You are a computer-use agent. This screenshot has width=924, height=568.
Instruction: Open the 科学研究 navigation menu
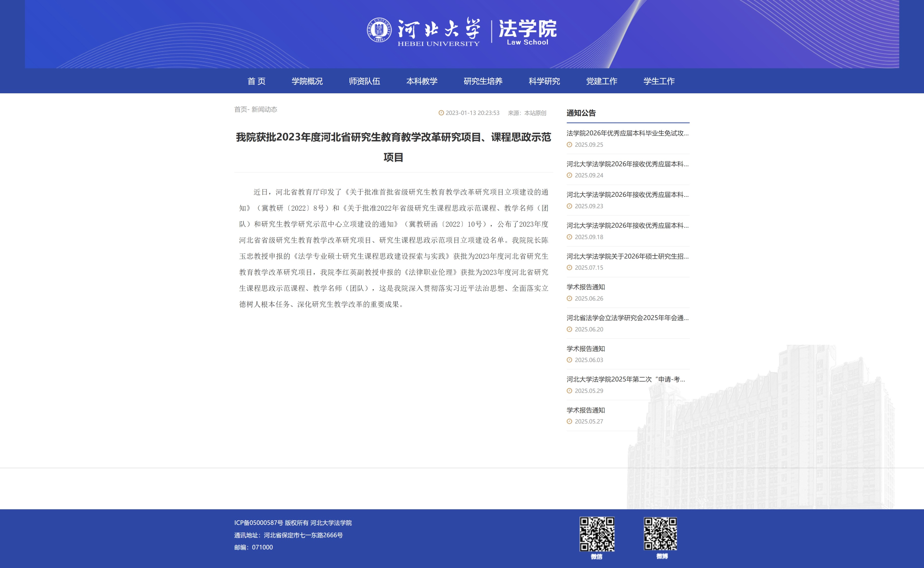point(544,81)
